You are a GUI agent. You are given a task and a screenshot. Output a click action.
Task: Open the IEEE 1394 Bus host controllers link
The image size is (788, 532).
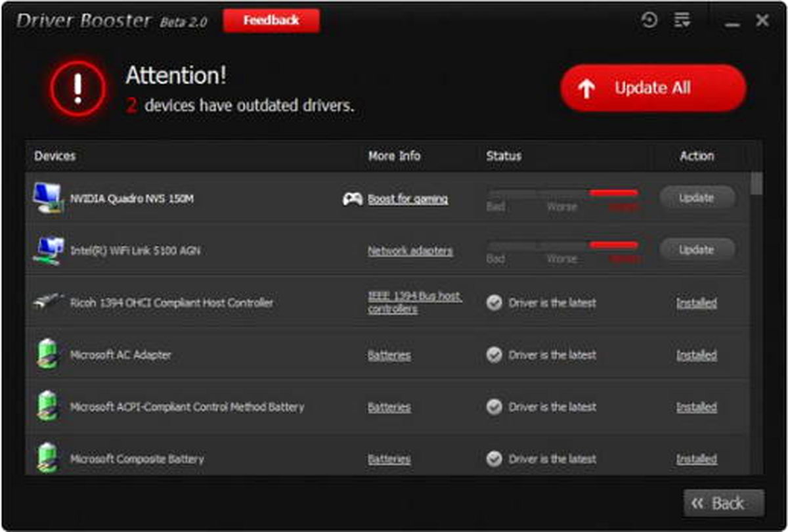(x=414, y=302)
